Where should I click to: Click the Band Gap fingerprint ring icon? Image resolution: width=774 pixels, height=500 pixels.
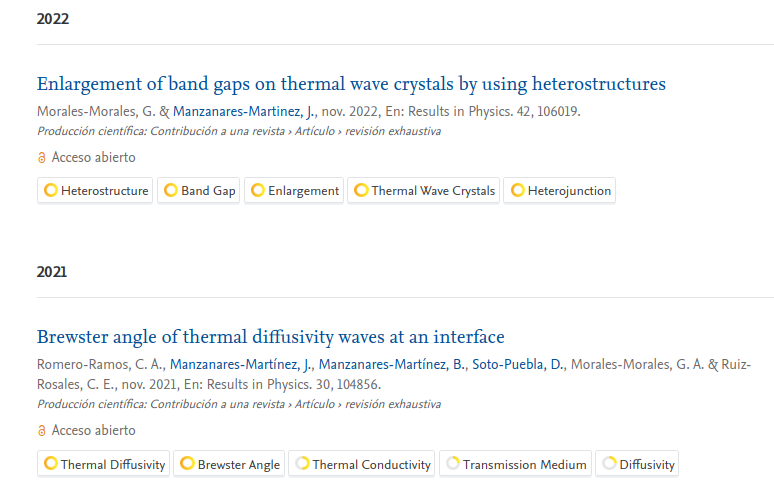coord(171,191)
